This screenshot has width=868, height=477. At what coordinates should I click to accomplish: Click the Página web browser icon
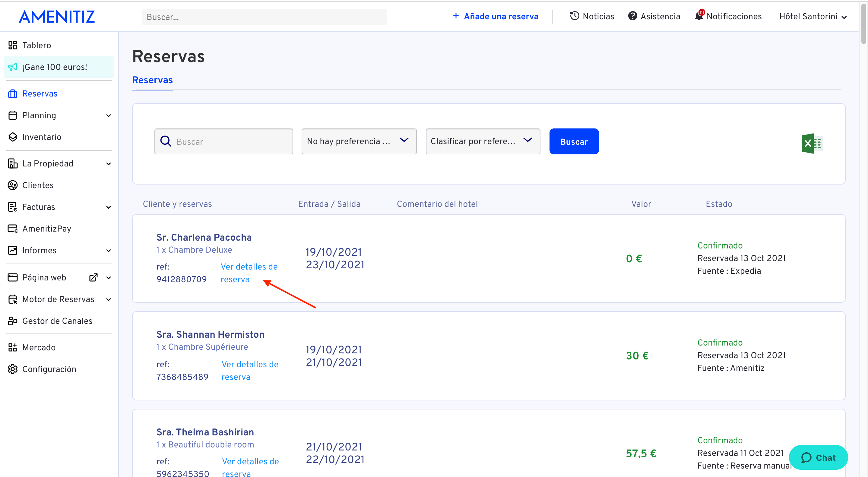click(12, 277)
